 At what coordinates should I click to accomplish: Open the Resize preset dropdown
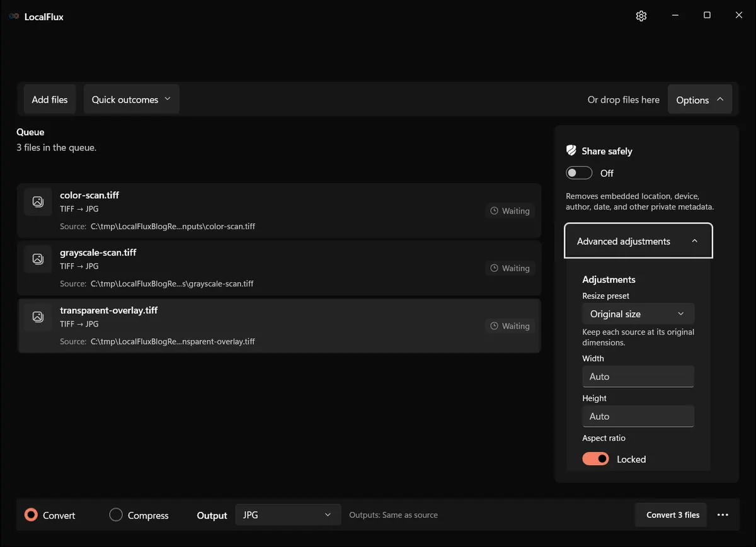(x=638, y=313)
